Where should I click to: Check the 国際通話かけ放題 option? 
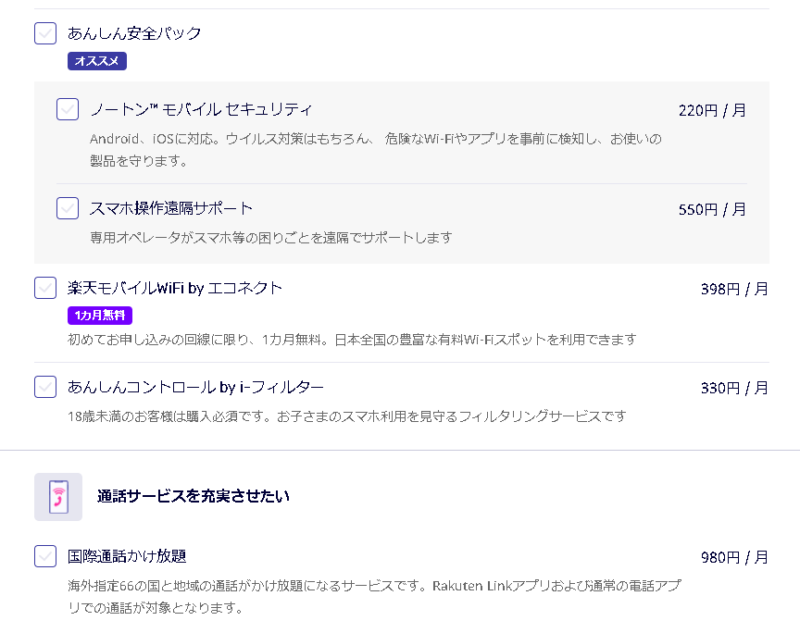point(45,556)
